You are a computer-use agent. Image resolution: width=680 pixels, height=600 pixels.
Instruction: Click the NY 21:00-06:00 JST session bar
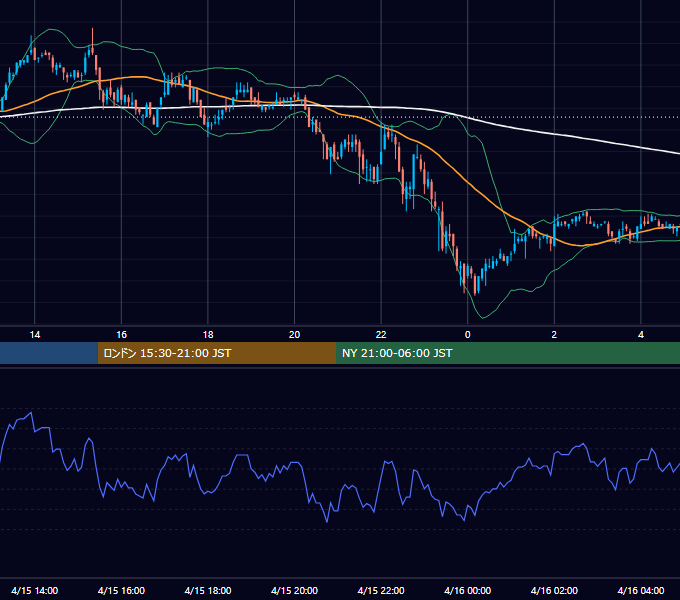tap(508, 353)
